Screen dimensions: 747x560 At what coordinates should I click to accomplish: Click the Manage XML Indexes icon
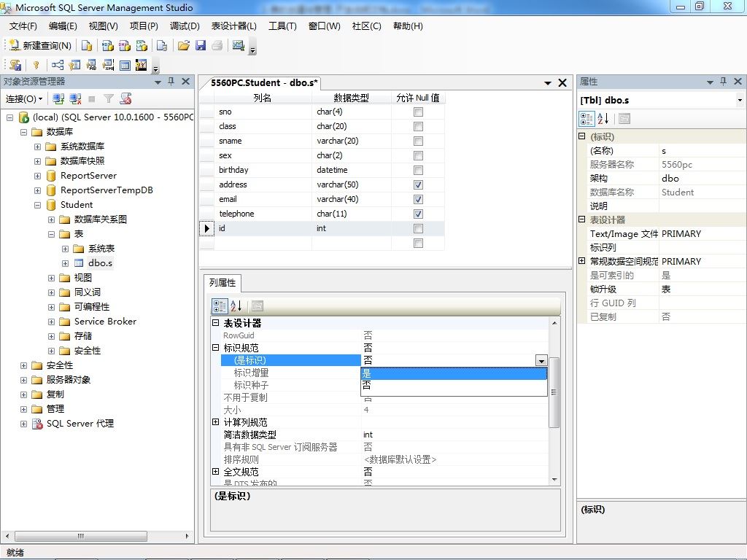(109, 65)
